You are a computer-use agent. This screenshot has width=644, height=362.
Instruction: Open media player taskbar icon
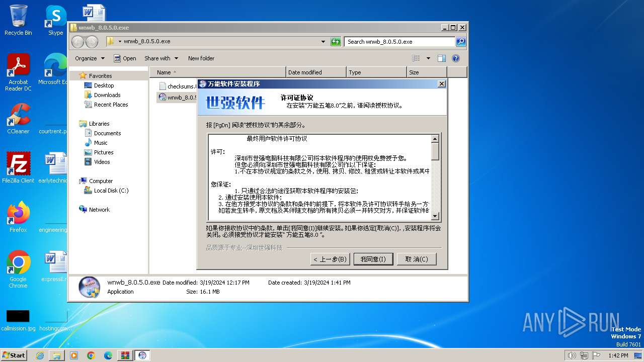[74, 355]
